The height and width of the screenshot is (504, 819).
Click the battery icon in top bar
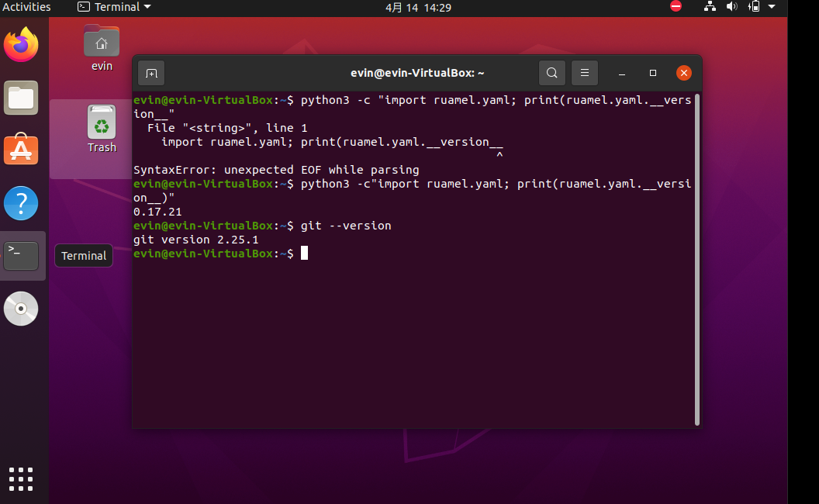pyautogui.click(x=754, y=6)
